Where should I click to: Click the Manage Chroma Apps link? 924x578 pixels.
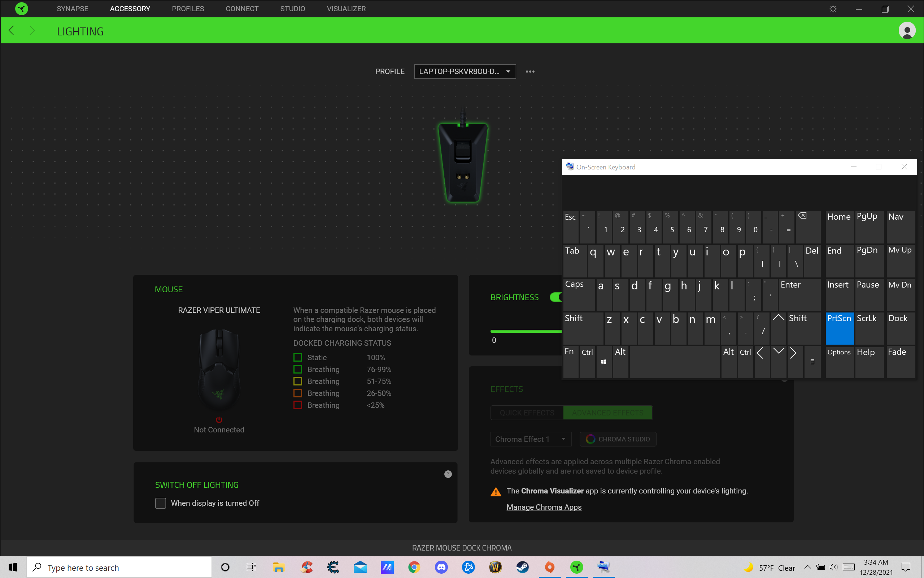544,507
